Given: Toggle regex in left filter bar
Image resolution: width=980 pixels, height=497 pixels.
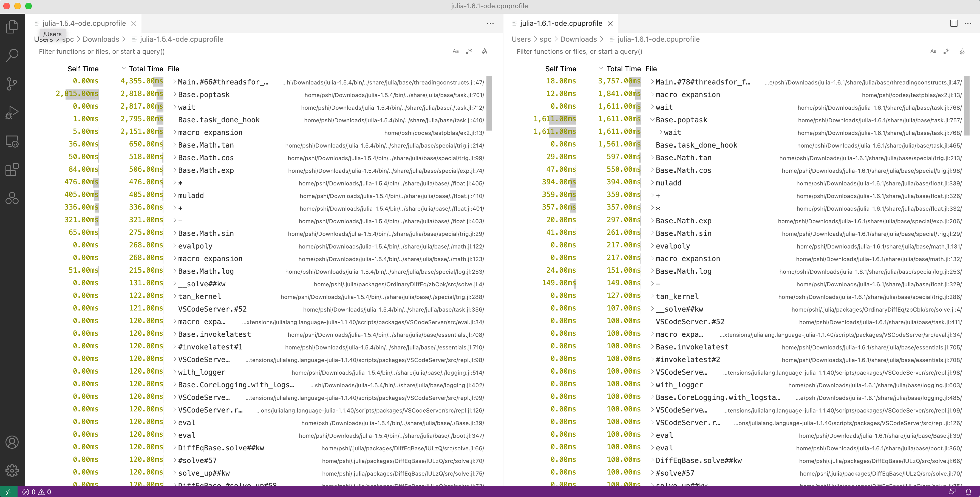Looking at the screenshot, I should 469,51.
